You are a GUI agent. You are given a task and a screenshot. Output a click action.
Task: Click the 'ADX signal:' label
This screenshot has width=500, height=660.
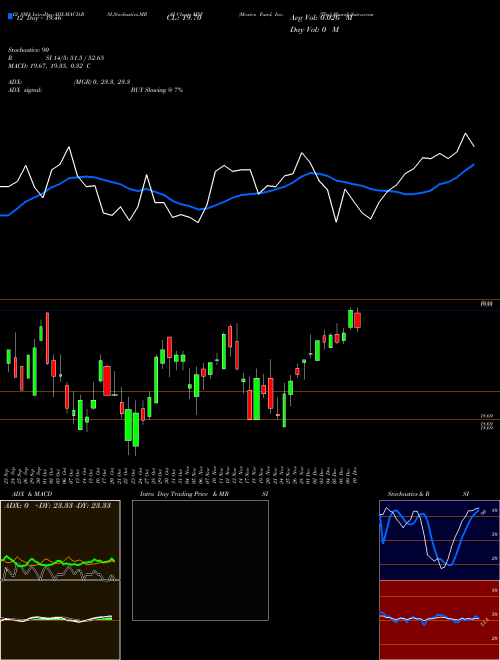25,90
